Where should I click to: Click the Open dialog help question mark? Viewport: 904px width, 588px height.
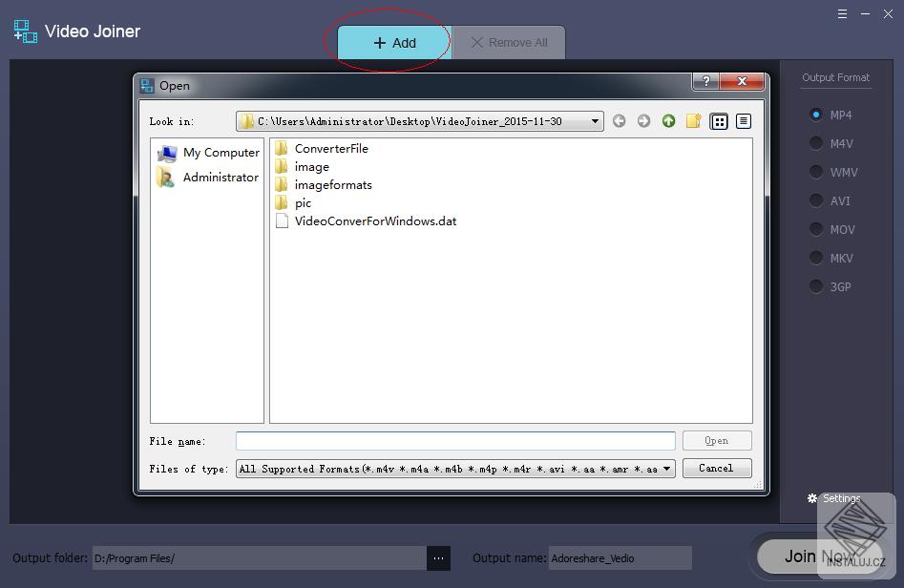tap(705, 81)
